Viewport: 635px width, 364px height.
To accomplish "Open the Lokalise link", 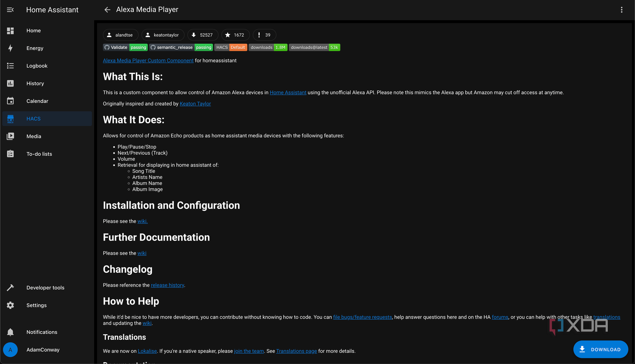I will [x=147, y=351].
